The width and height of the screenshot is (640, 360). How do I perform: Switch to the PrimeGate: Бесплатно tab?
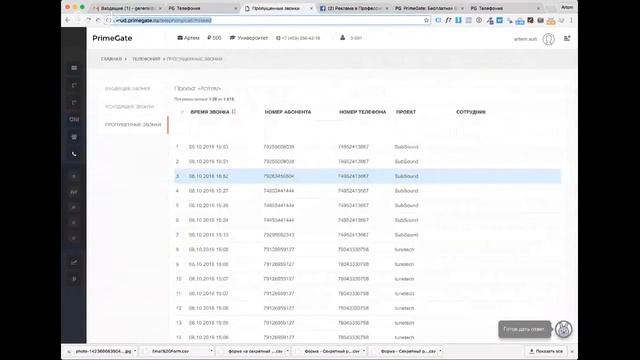click(429, 8)
